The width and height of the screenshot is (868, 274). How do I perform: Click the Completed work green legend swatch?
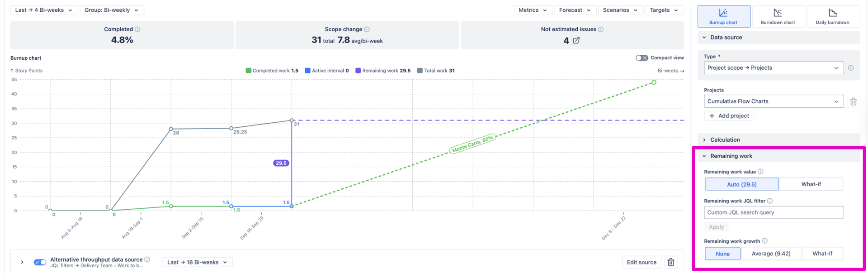(248, 71)
